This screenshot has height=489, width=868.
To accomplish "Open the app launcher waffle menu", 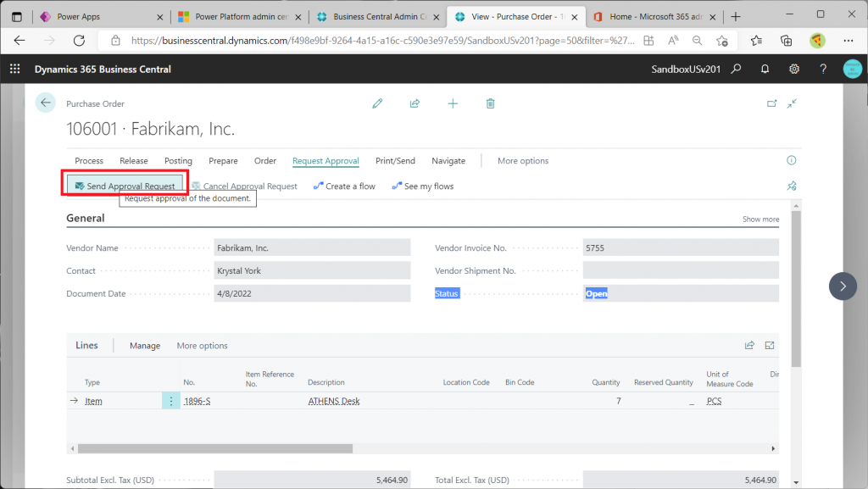I will 14,69.
